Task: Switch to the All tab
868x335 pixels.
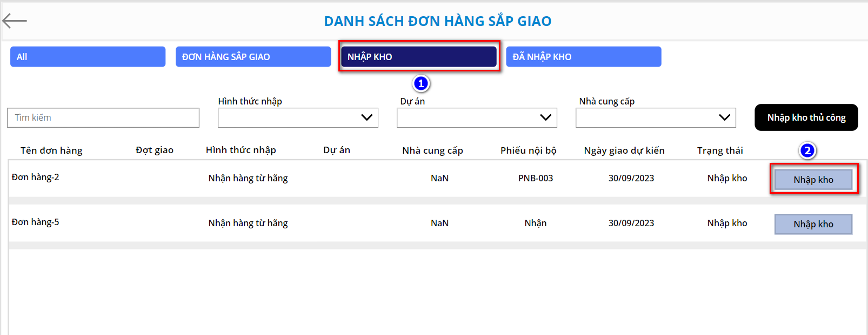Action: (88, 57)
